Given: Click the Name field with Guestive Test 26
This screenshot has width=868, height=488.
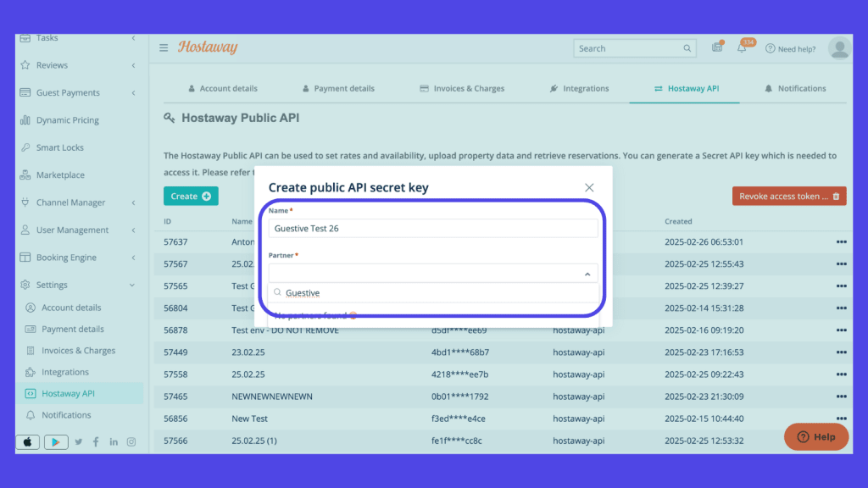Looking at the screenshot, I should pyautogui.click(x=433, y=229).
